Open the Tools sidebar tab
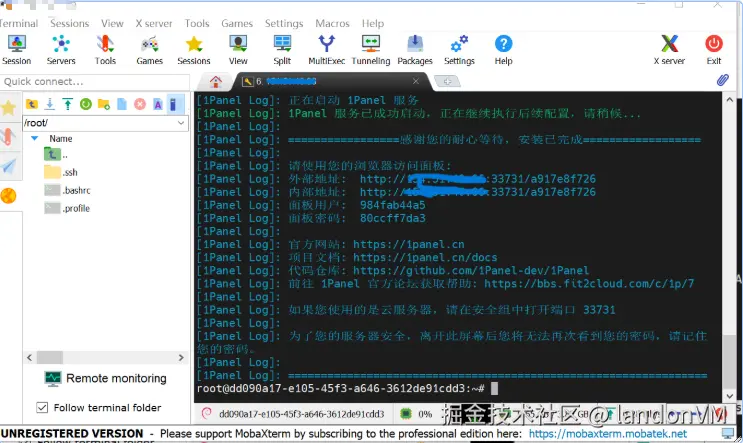The image size is (743, 443). point(9,137)
